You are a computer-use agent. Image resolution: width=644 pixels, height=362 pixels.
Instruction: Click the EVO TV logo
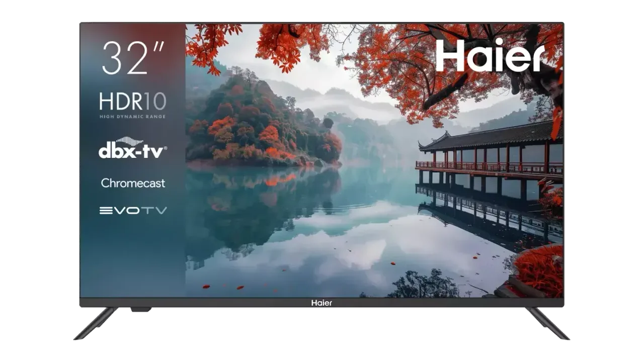coord(133,211)
